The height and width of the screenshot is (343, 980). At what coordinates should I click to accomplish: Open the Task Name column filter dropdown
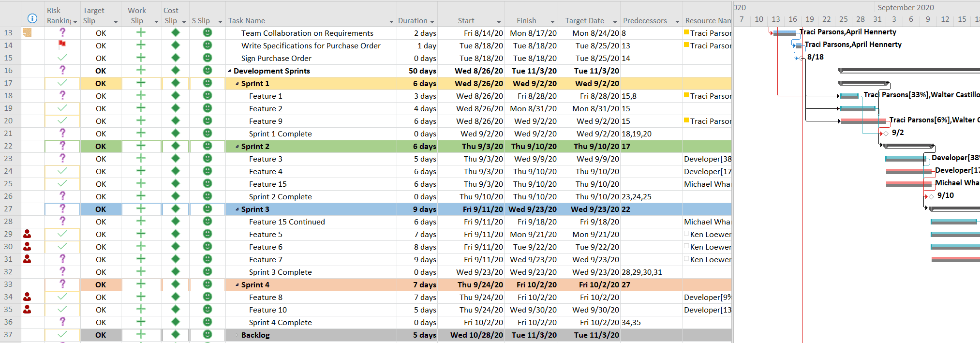391,22
